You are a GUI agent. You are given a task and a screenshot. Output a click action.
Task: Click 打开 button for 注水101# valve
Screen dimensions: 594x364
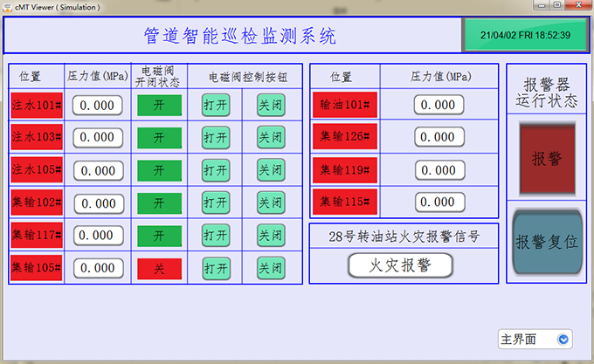[x=216, y=105]
